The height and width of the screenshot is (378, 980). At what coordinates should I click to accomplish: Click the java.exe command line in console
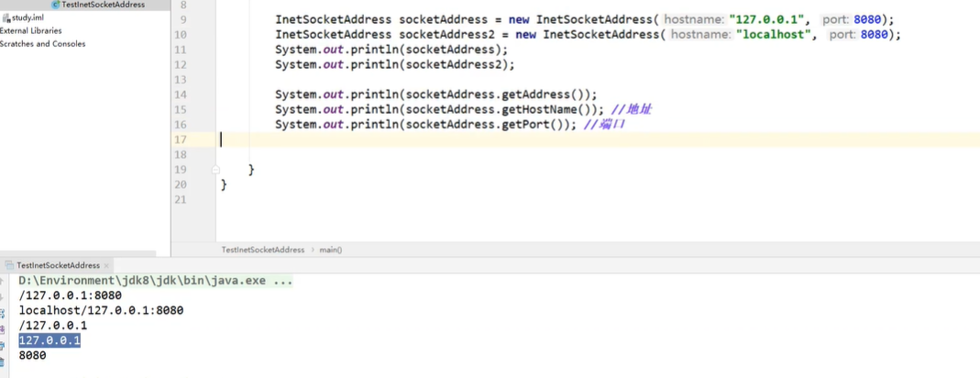click(x=156, y=281)
